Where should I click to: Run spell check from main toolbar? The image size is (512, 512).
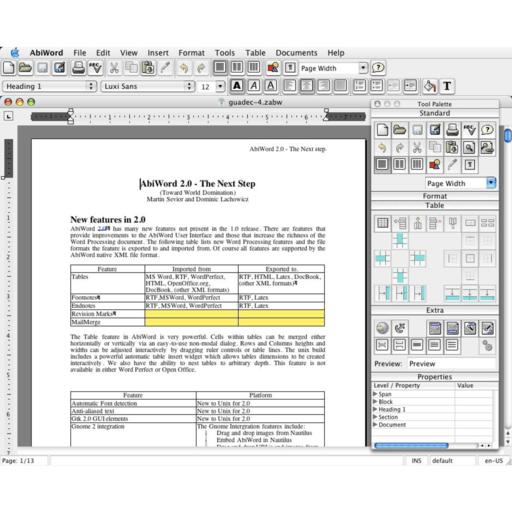(95, 68)
